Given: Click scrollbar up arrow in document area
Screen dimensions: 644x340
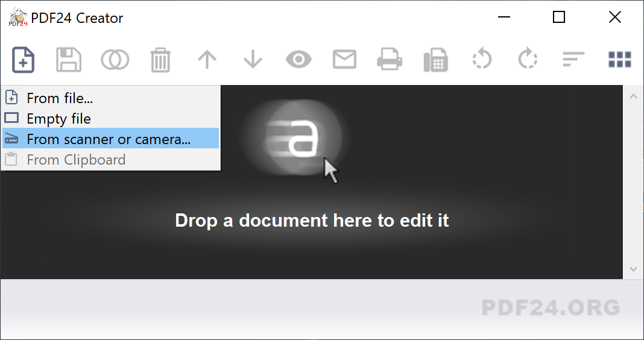Looking at the screenshot, I should tap(633, 96).
